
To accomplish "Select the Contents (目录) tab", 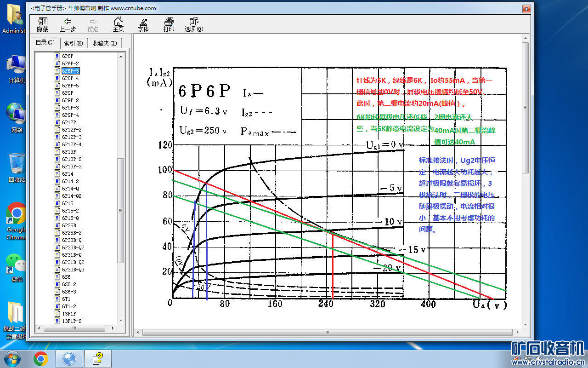I will pyautogui.click(x=45, y=43).
